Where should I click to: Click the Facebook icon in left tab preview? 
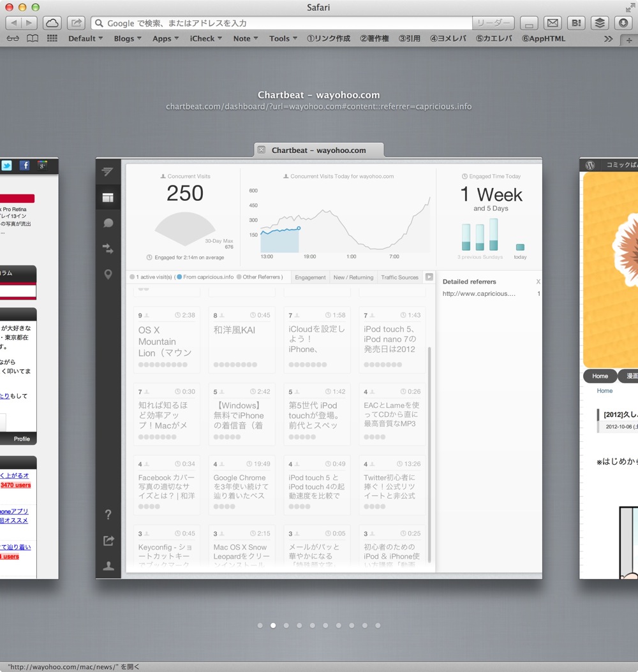click(x=24, y=165)
